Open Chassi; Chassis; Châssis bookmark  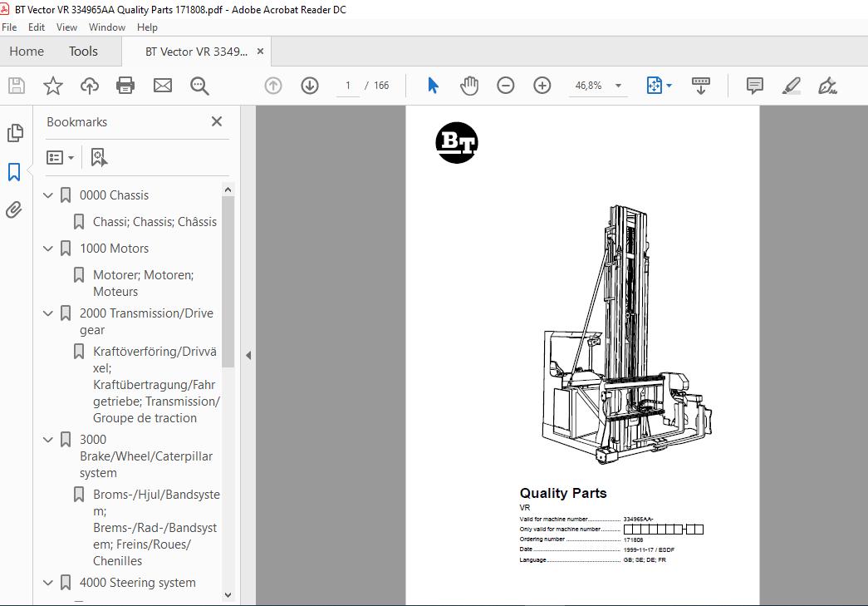[155, 222]
